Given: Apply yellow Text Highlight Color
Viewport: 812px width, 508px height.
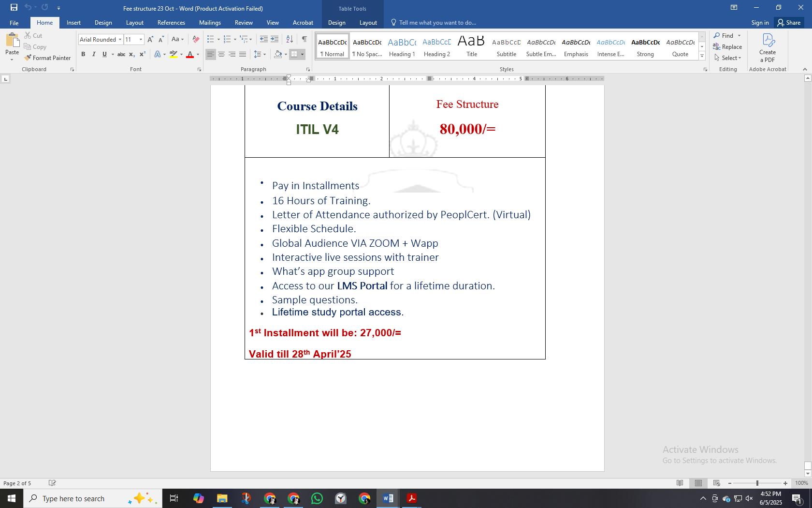Looking at the screenshot, I should point(174,54).
